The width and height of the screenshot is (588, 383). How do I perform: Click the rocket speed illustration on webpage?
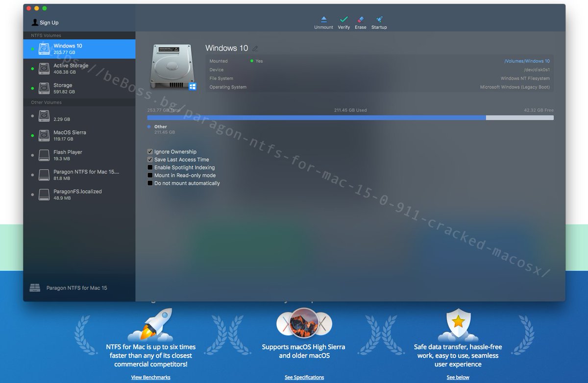coord(150,325)
